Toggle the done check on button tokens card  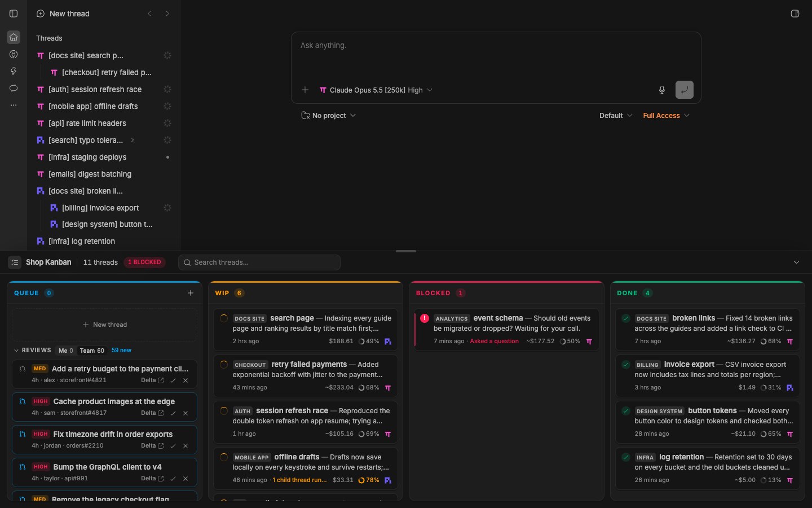[626, 411]
